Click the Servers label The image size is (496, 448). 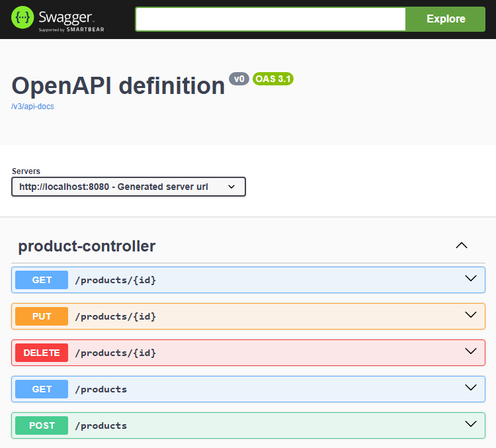click(26, 171)
